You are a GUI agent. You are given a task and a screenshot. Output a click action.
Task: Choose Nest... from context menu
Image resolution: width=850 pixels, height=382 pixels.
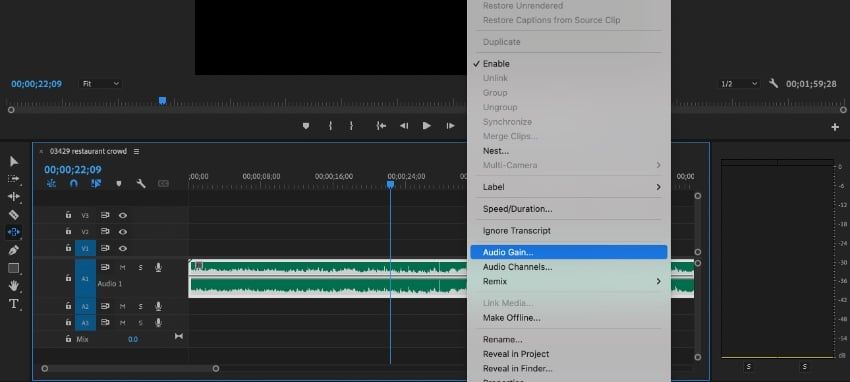(x=569, y=151)
